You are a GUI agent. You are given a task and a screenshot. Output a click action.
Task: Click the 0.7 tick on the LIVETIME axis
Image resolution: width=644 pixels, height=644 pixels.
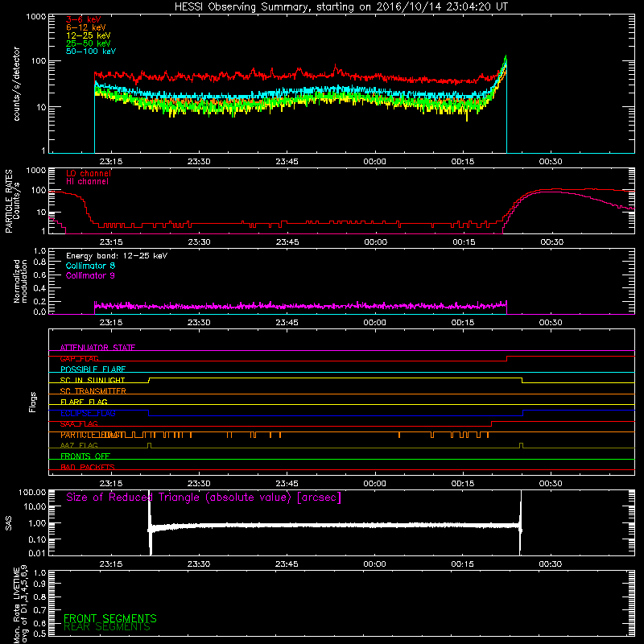[x=39, y=610]
